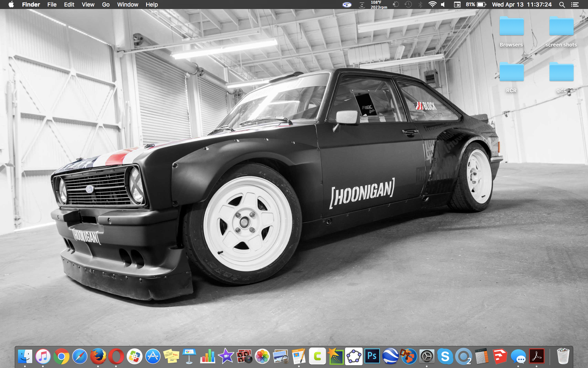Screen dimensions: 588x368
Task: Open Messages from the Dock
Action: click(x=518, y=356)
